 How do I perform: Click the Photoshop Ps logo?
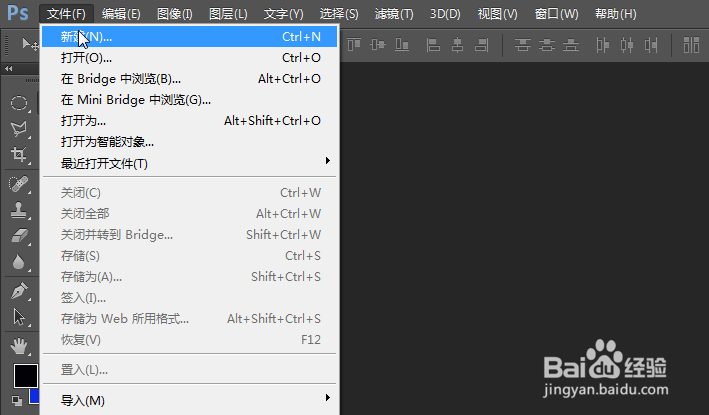click(18, 13)
